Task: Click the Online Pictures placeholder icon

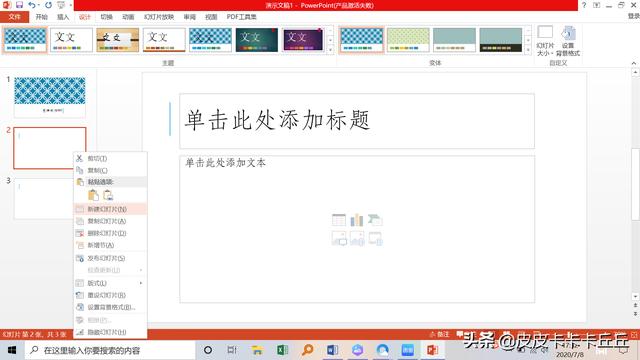Action: pos(357,238)
